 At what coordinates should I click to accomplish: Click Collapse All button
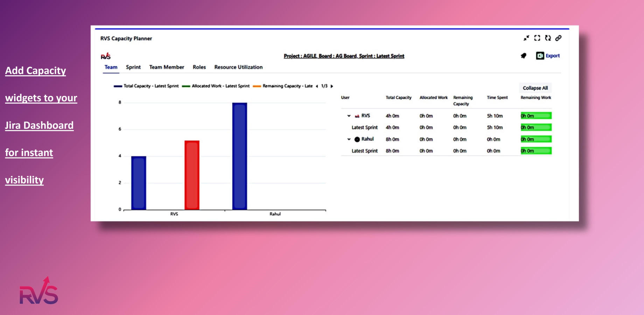tap(535, 88)
